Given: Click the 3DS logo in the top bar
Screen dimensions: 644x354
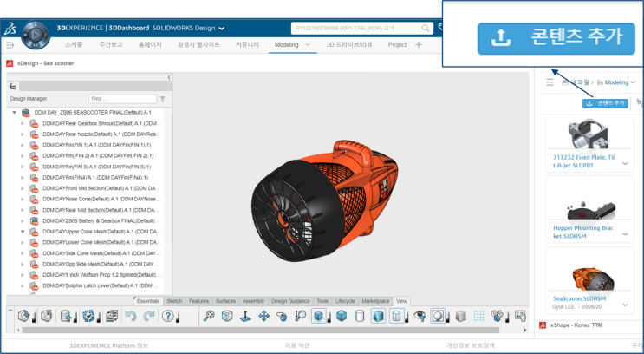Looking at the screenshot, I should pos(10,29).
